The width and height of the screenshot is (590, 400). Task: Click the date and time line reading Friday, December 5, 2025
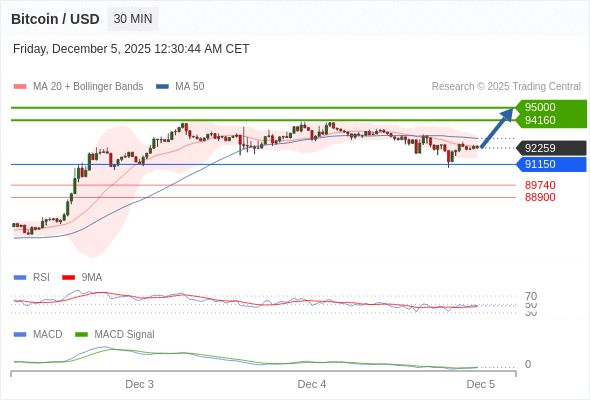(x=131, y=49)
